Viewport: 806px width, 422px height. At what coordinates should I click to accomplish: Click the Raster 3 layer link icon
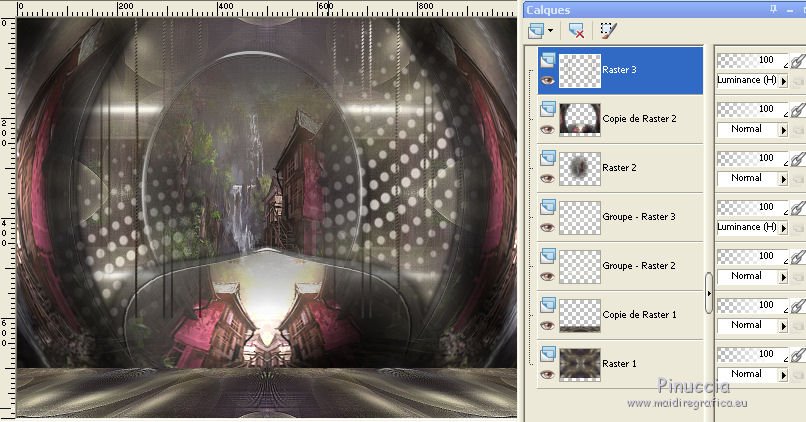tap(797, 61)
